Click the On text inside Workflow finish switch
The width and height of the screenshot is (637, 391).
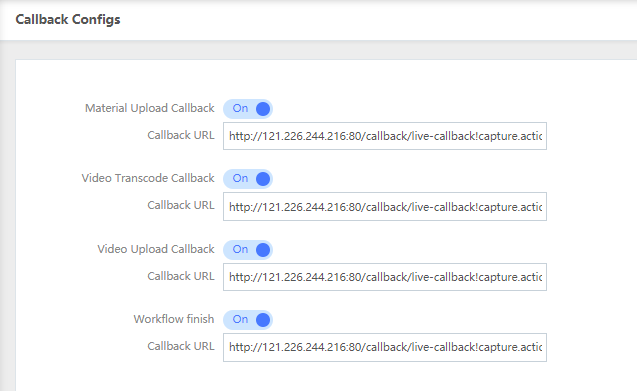[x=240, y=319]
